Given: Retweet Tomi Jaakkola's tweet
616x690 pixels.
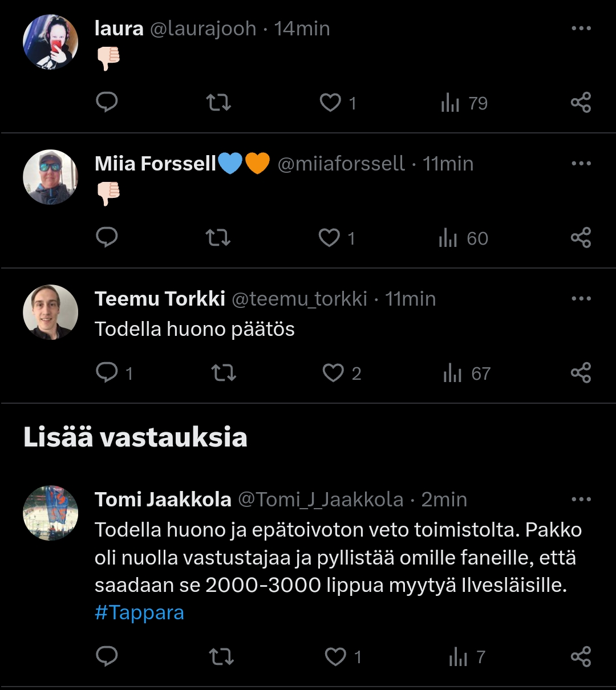Looking at the screenshot, I should pyautogui.click(x=221, y=657).
